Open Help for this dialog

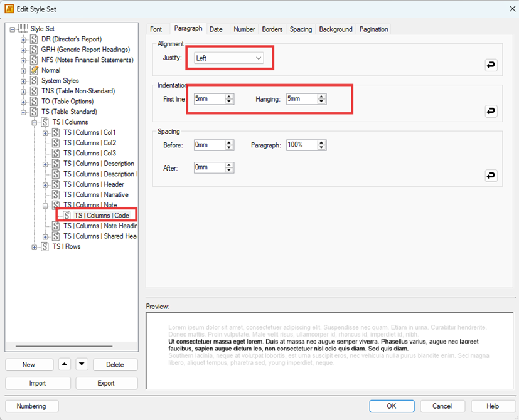coord(493,406)
